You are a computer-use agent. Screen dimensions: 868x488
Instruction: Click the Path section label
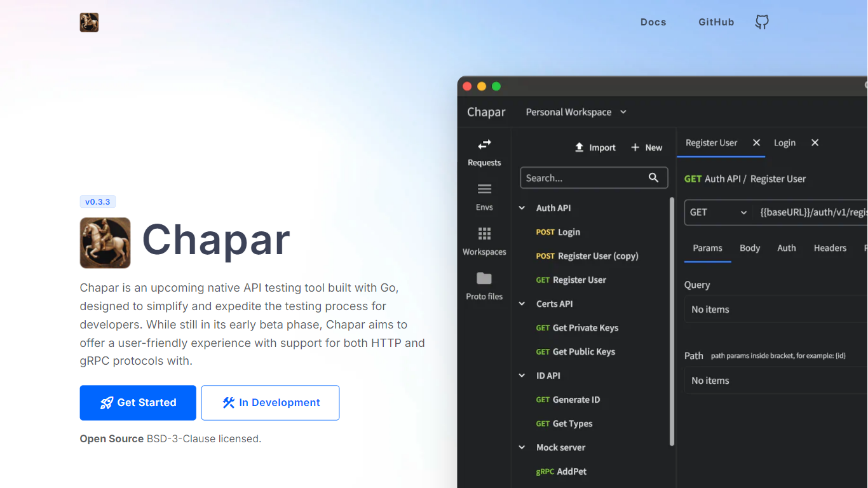tap(693, 356)
